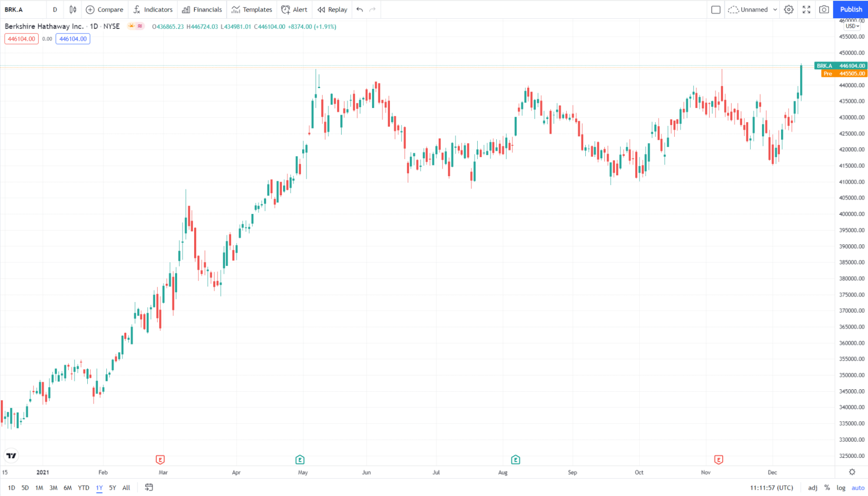The width and height of the screenshot is (868, 496).
Task: Open the Indicators menu
Action: (153, 10)
